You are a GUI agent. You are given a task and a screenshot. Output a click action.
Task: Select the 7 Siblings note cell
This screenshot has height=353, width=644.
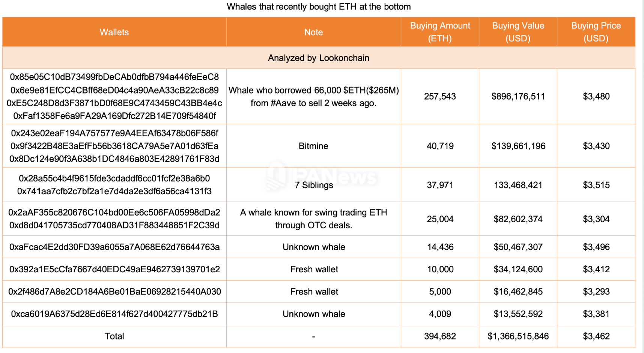(x=314, y=185)
